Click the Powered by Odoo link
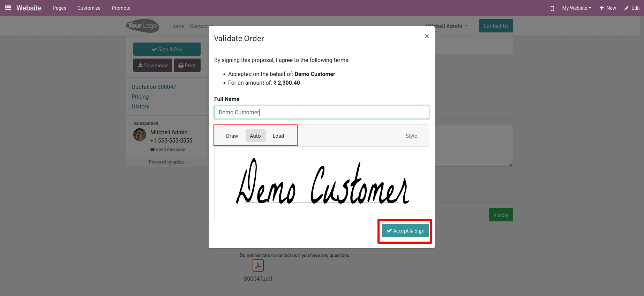 [167, 162]
